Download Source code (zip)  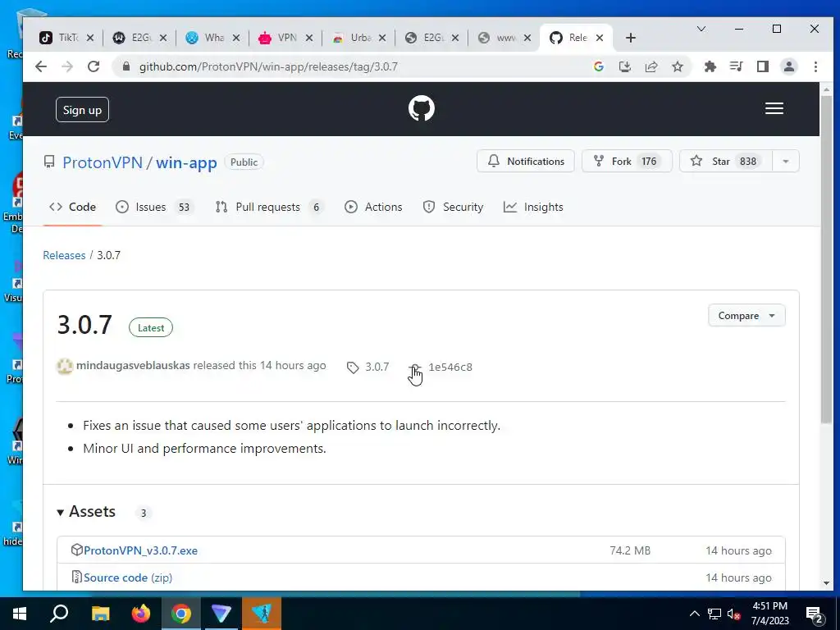(x=127, y=577)
